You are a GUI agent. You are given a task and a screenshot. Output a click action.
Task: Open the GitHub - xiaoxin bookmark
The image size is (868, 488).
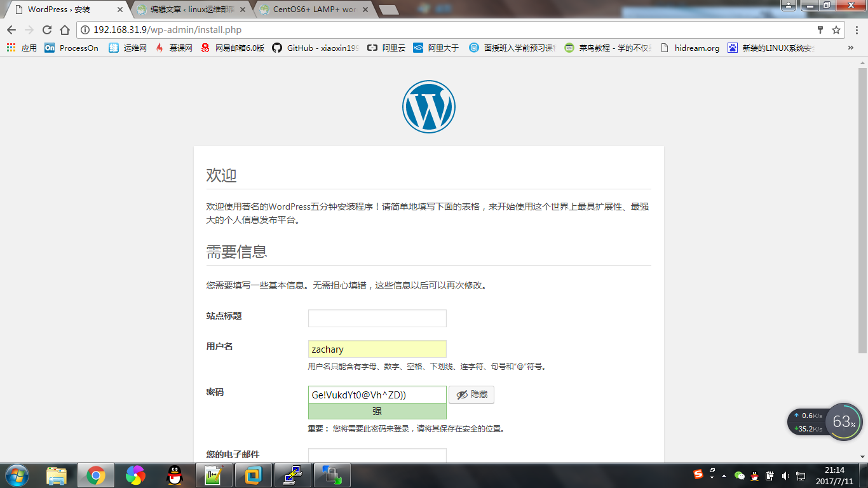[315, 48]
